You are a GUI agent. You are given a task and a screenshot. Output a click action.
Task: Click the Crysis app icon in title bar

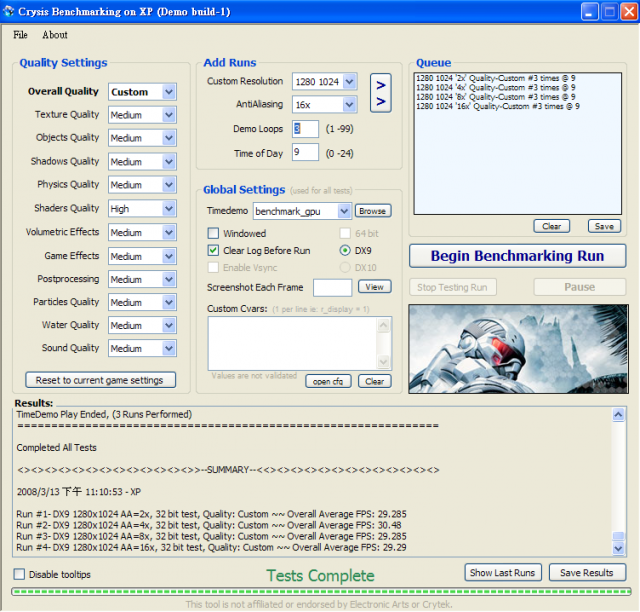click(8, 11)
